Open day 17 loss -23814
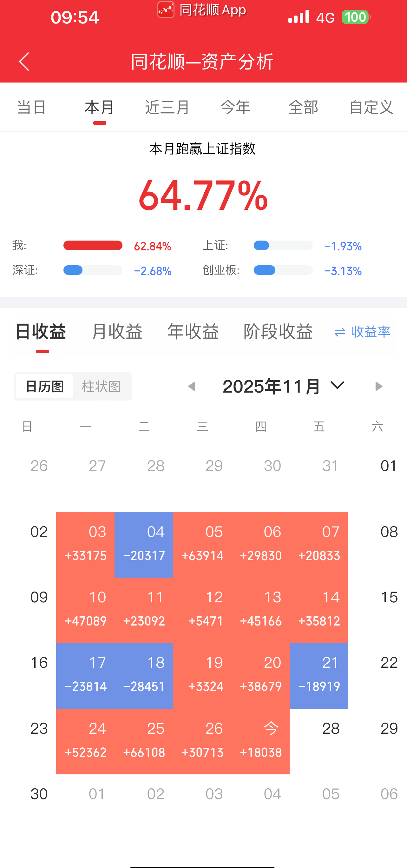 coord(85,676)
